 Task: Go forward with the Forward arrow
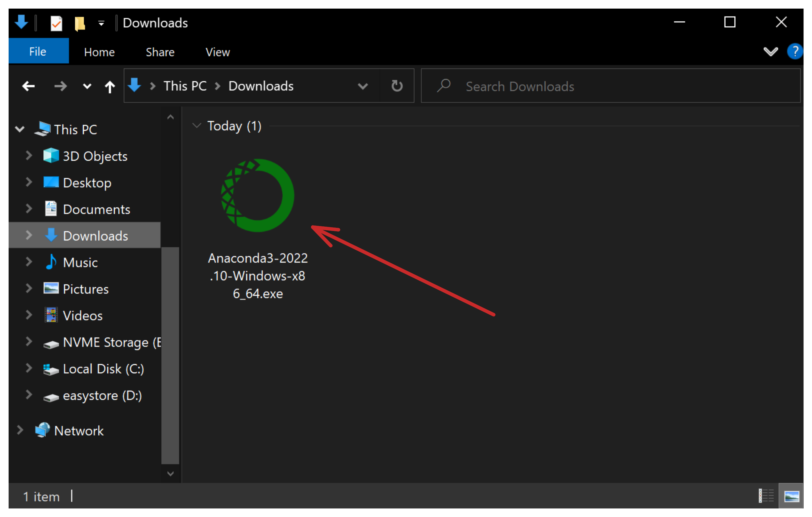point(61,86)
